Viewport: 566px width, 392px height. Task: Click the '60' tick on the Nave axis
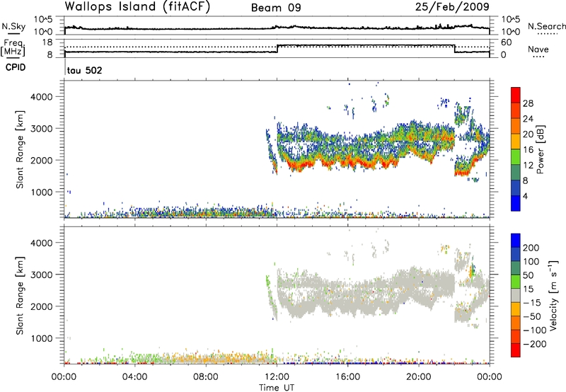(507, 42)
